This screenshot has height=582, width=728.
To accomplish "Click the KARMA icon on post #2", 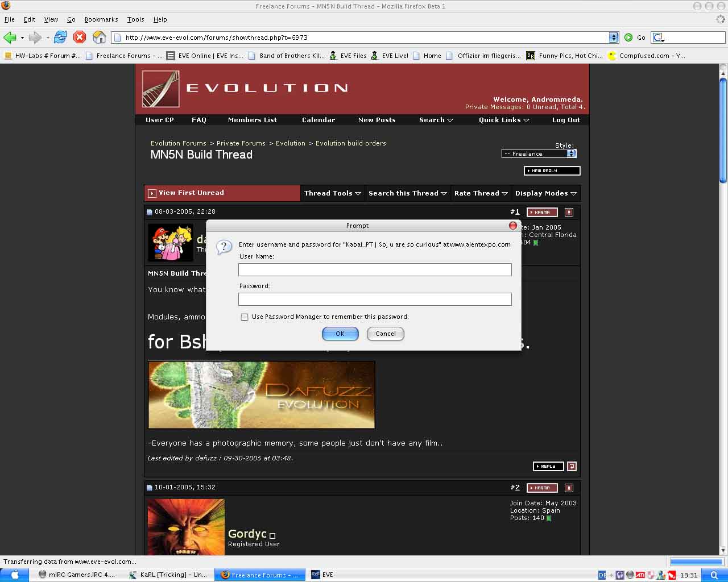I will click(x=543, y=488).
